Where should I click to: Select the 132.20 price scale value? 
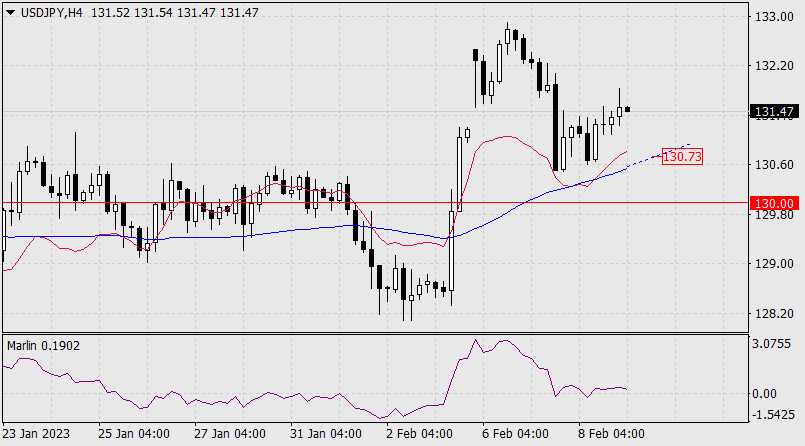point(774,66)
